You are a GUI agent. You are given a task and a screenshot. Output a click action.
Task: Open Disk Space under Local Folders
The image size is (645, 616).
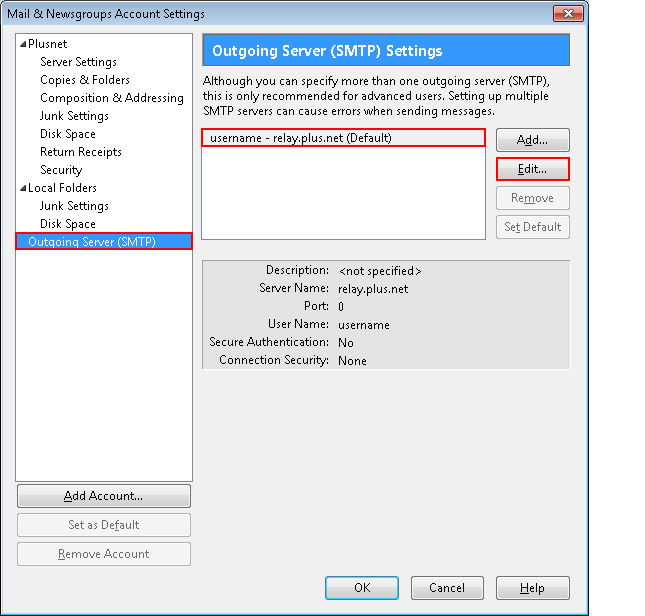coord(68,224)
